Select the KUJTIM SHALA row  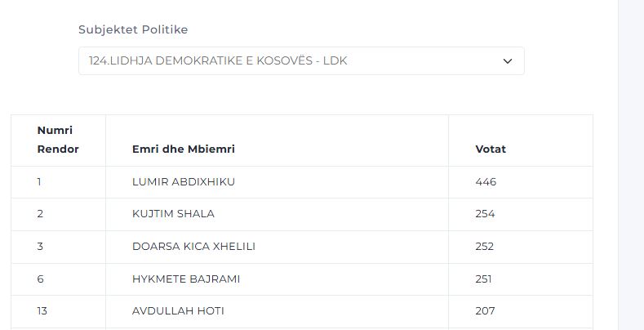tap(173, 214)
